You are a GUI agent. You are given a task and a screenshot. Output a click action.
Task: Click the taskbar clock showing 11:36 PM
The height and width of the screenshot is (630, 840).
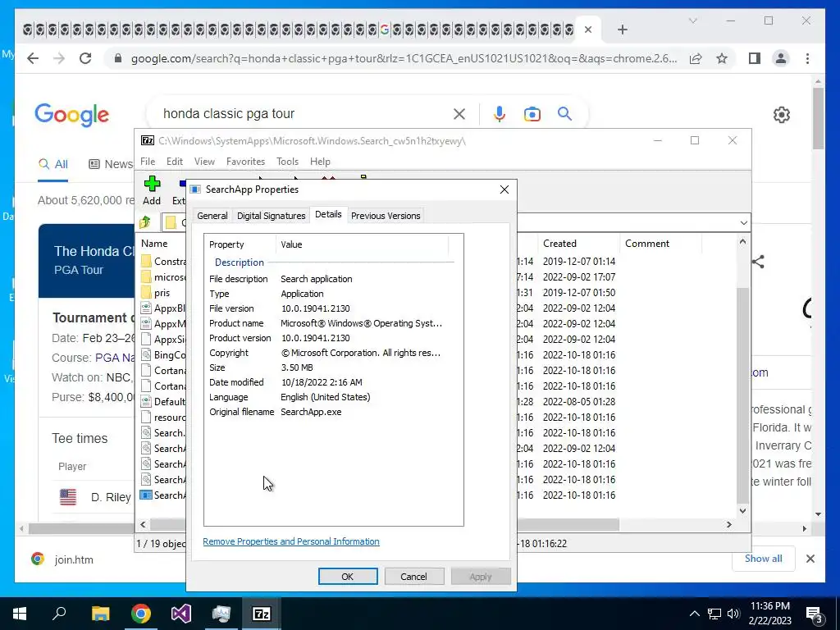point(769,614)
